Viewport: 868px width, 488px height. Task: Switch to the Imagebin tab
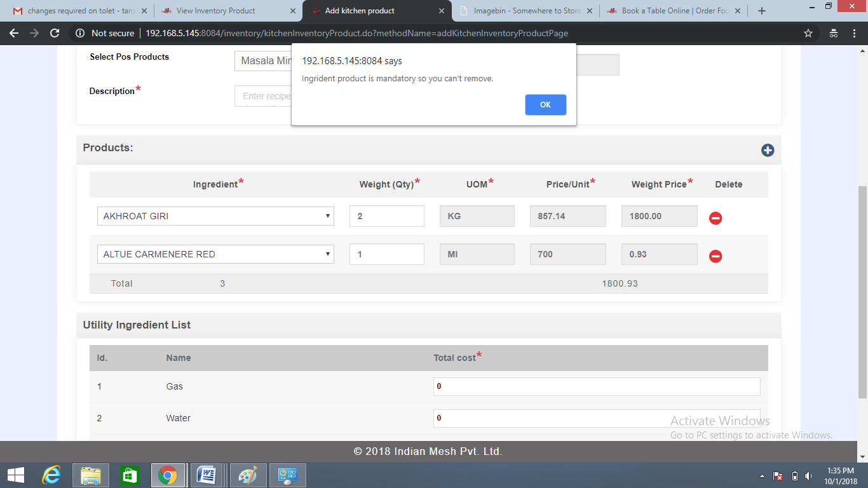[x=526, y=11]
